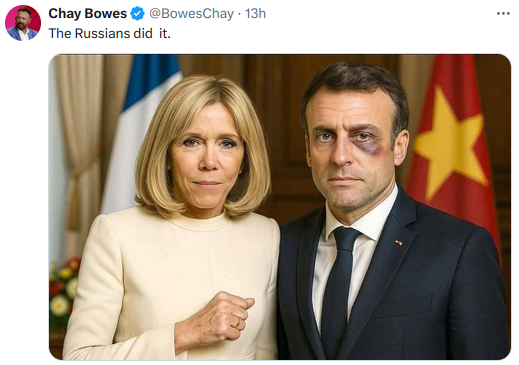
Task: Click the flower bouquet in the photo
Action: (x=63, y=290)
